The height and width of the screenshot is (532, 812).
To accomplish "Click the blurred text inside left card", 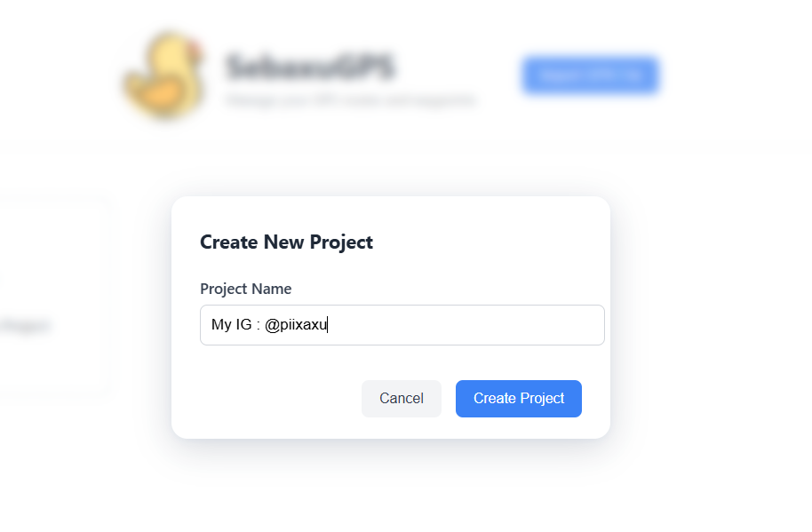I will tap(25, 326).
